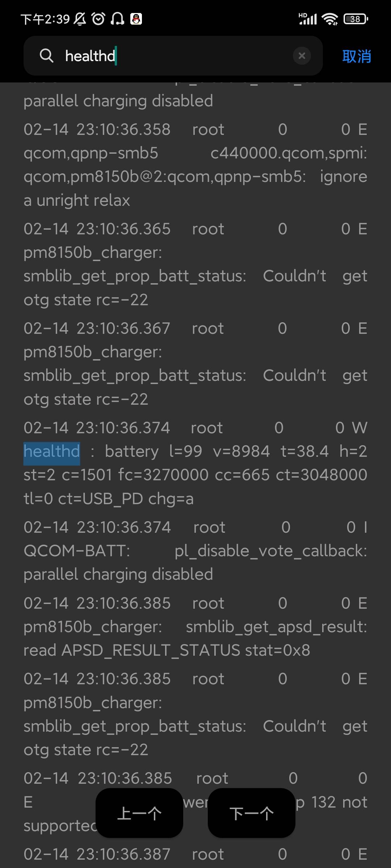Tap the headphones status icon
This screenshot has height=868, width=391.
117,18
